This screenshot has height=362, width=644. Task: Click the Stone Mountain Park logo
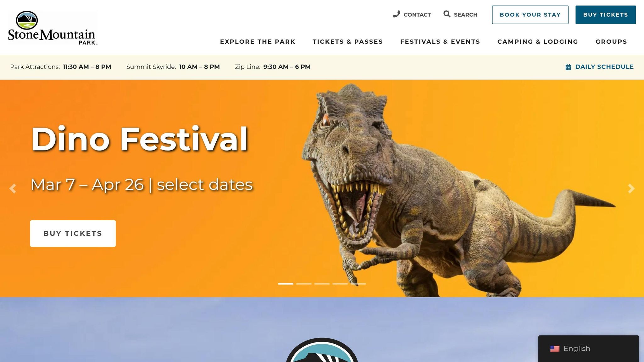52,28
